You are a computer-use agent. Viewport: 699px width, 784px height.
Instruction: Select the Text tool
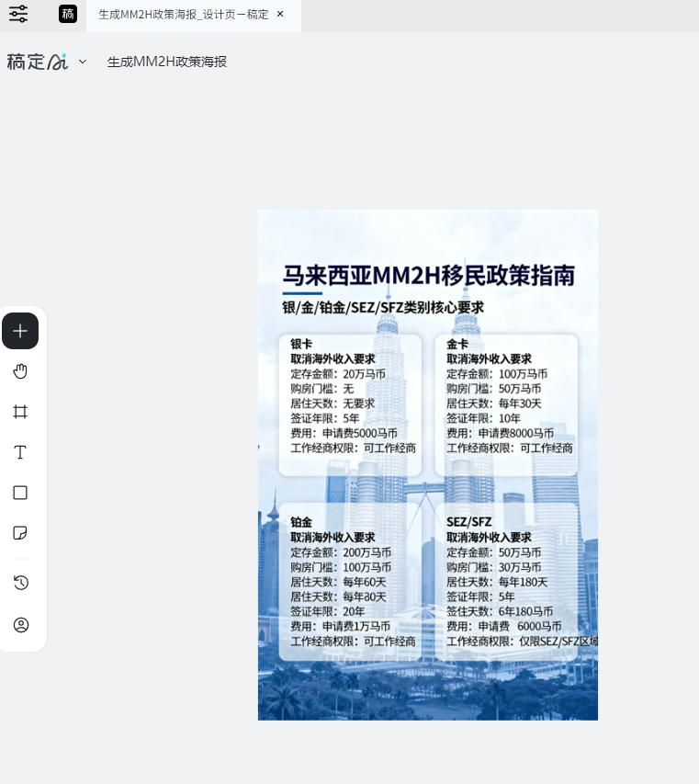coord(20,452)
